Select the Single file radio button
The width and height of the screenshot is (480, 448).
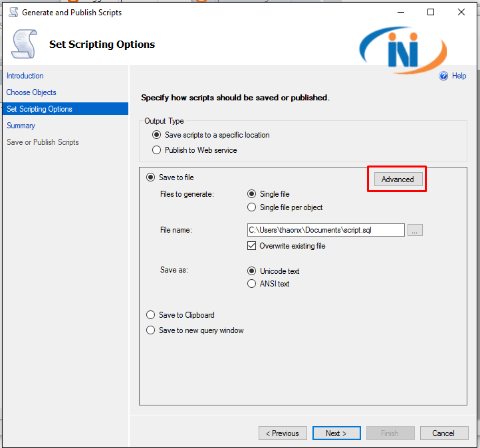click(251, 194)
